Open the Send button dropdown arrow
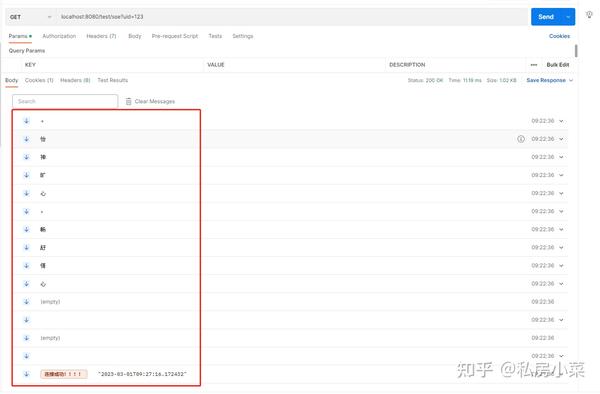The image size is (600, 394). [568, 17]
